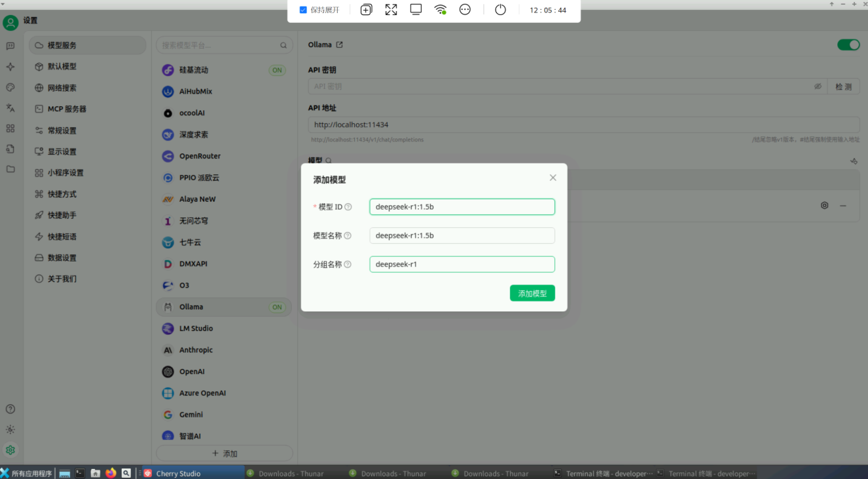Select 快捷助手 in settings menu

point(88,215)
